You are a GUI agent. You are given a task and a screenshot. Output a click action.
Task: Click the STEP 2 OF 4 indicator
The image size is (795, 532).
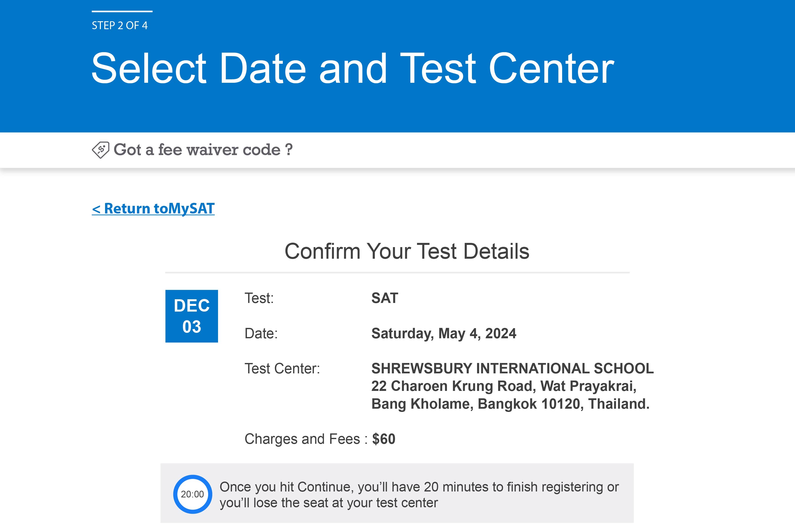[119, 25]
